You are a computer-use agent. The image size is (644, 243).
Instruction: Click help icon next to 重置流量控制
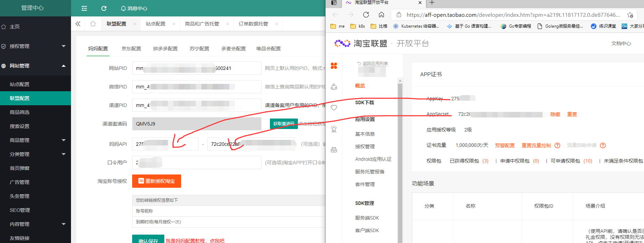pyautogui.click(x=557, y=145)
